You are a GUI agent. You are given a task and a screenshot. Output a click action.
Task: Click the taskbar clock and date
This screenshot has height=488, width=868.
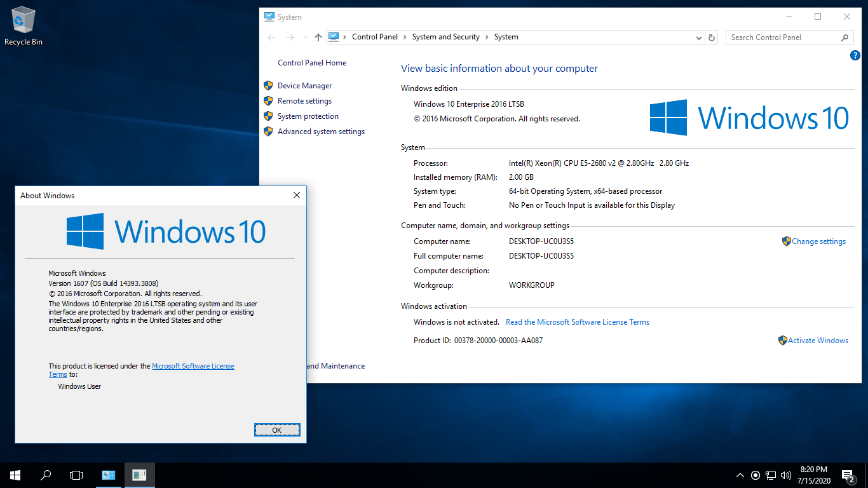pyautogui.click(x=813, y=475)
